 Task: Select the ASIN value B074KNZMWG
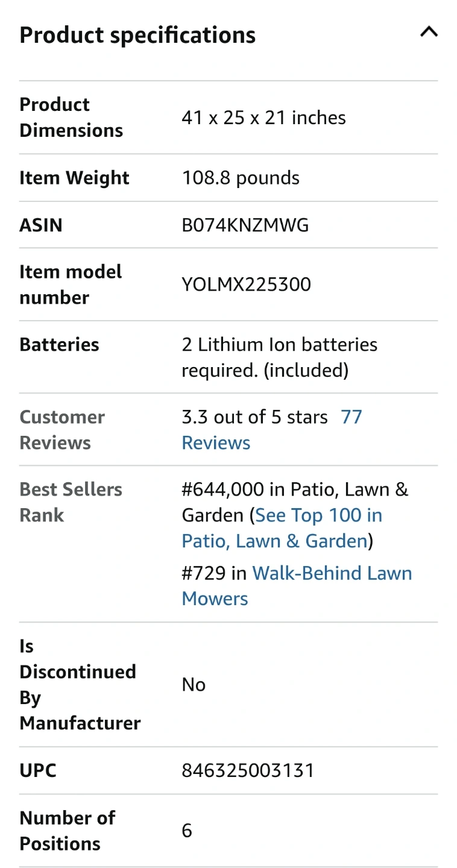[x=245, y=225]
